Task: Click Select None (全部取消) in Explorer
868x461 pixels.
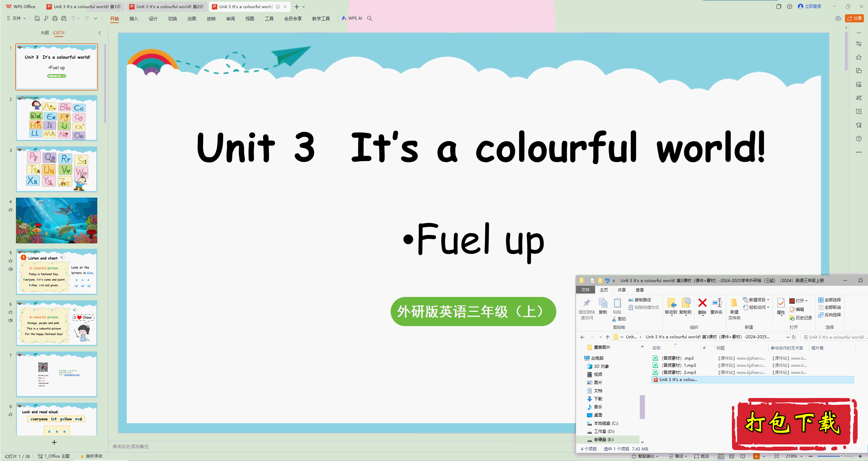Action: (x=829, y=307)
